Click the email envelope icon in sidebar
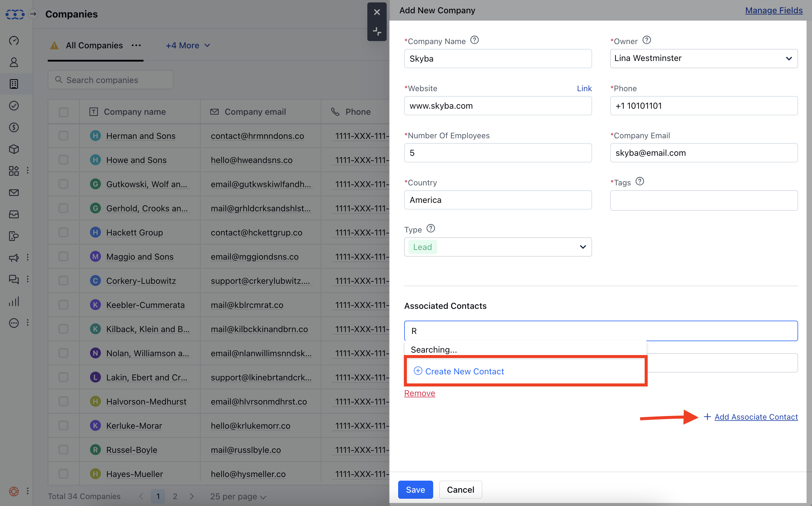Screen dimensions: 812x506 click(14, 193)
